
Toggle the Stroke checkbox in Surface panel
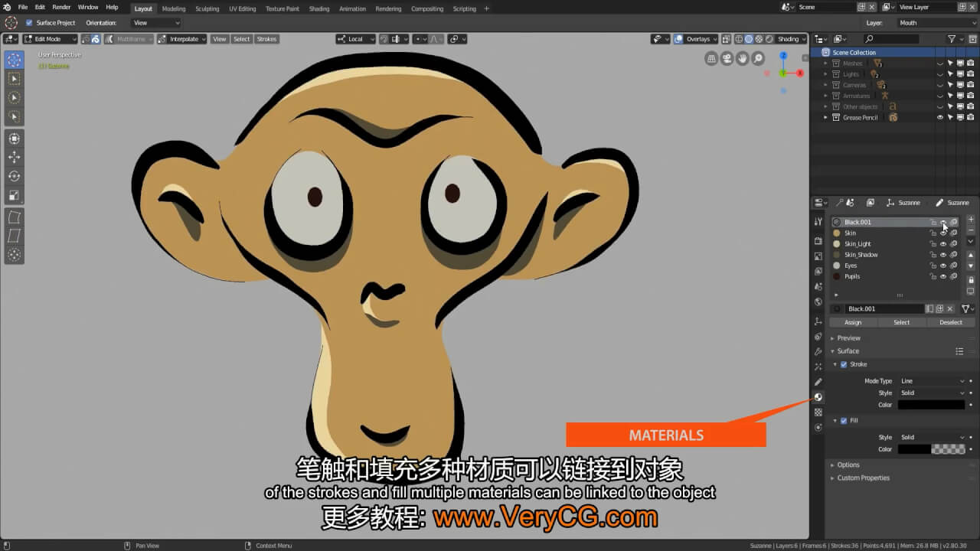point(844,364)
